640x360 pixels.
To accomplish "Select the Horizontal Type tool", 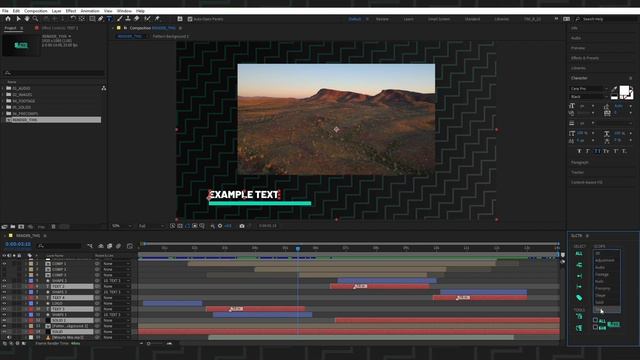I will click(x=109, y=19).
